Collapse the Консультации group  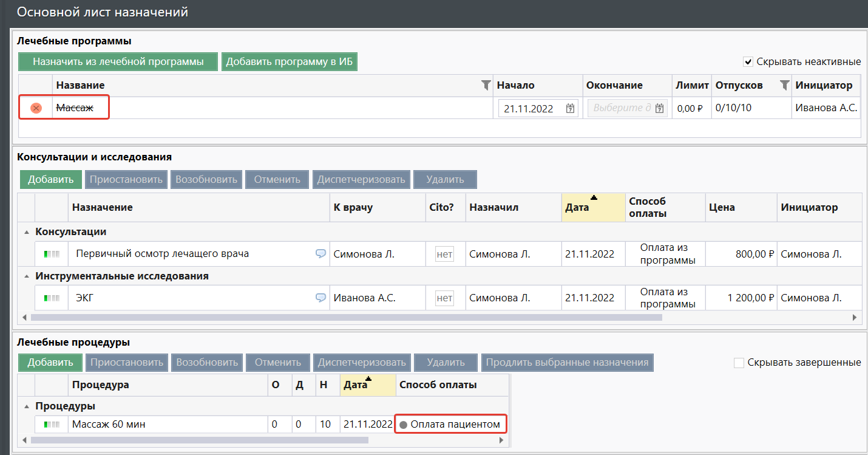pos(26,232)
